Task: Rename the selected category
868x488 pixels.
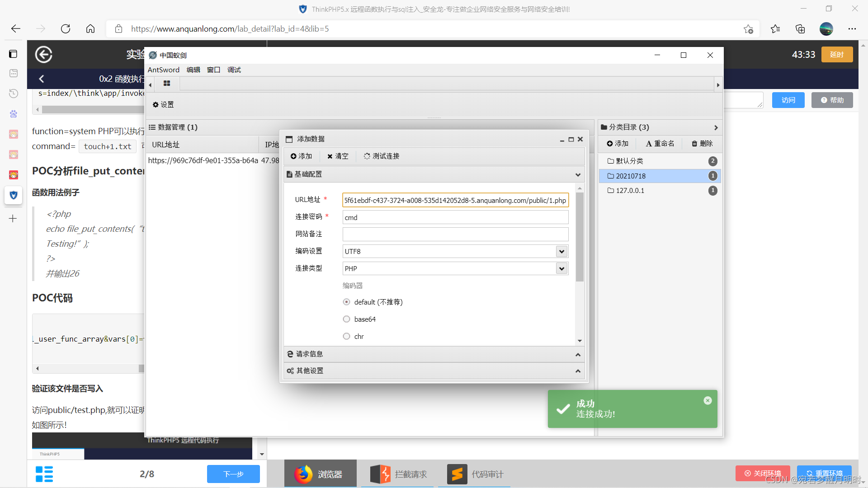Action: click(x=660, y=144)
